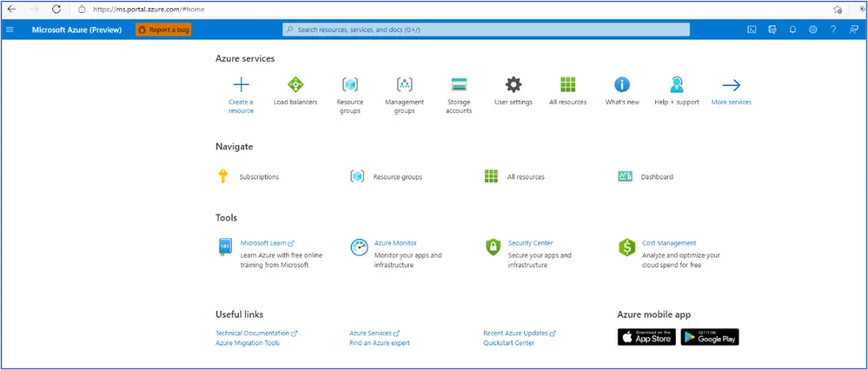Open the Create a resource plus icon
This screenshot has width=868, height=370.
[241, 85]
